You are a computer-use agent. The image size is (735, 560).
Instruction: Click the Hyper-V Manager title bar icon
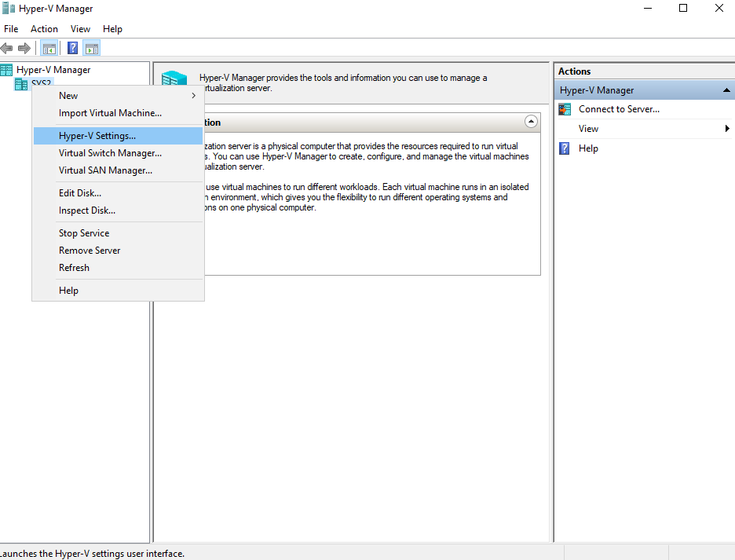tap(9, 9)
